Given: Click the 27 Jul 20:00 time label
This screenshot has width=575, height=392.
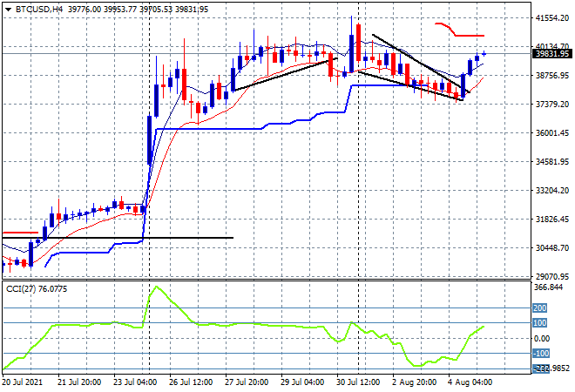Looking at the screenshot, I should [x=247, y=382].
